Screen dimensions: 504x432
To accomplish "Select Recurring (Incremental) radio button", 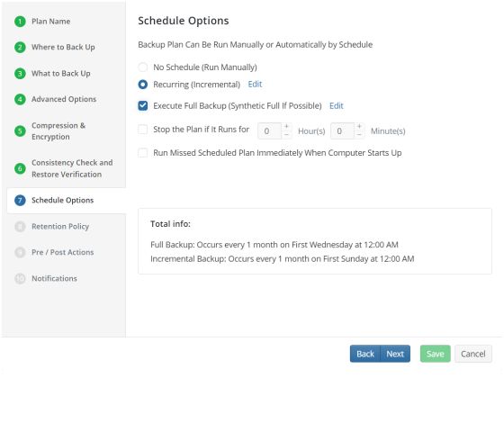I will (143, 85).
